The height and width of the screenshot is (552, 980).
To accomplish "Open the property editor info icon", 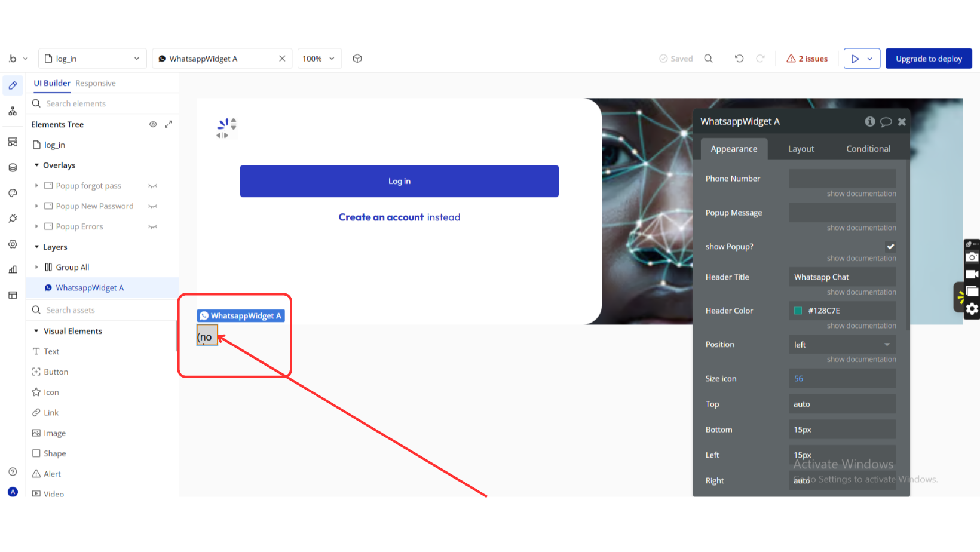I will (870, 122).
